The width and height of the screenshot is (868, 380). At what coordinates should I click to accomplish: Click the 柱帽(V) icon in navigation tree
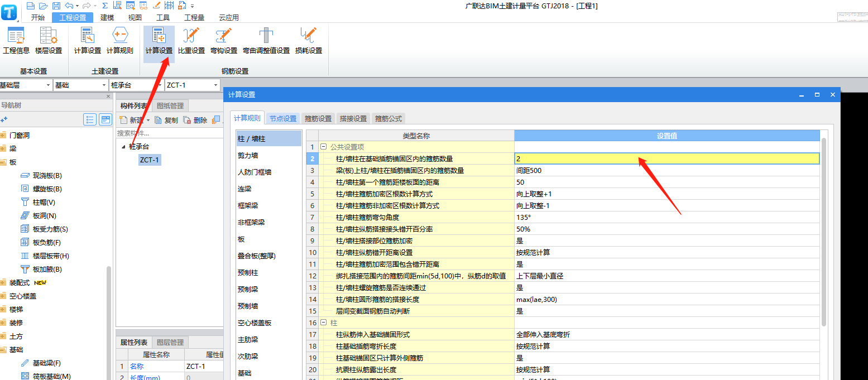click(x=25, y=203)
